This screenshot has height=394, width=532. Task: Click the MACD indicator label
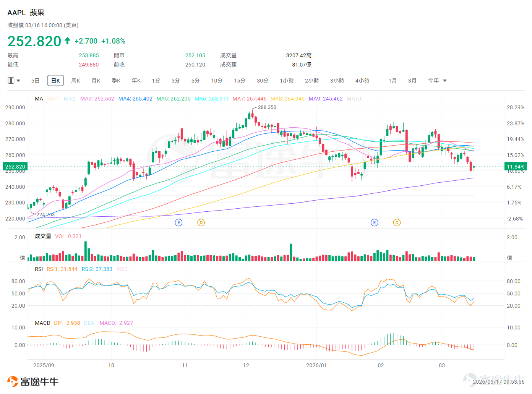click(42, 323)
